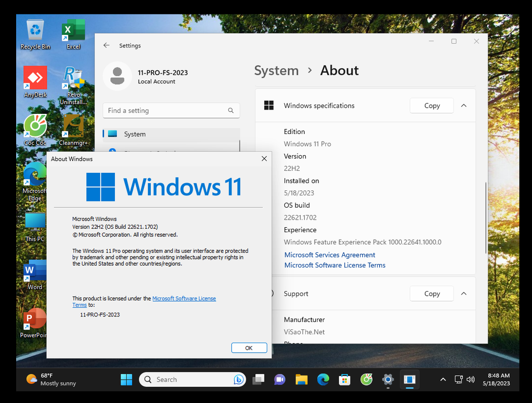The height and width of the screenshot is (403, 532).
Task: Click the 5/18/2023 installed date value
Action: (x=299, y=193)
